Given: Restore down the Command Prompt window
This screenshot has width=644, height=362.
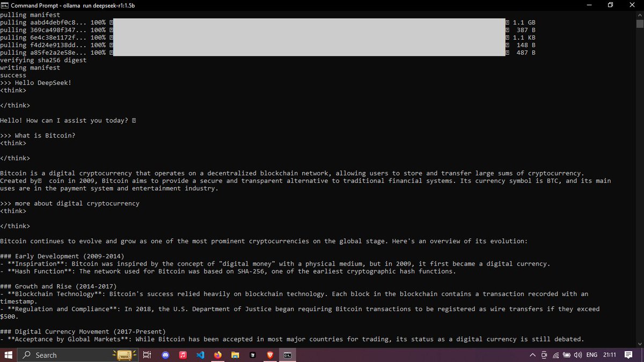Looking at the screenshot, I should [611, 5].
